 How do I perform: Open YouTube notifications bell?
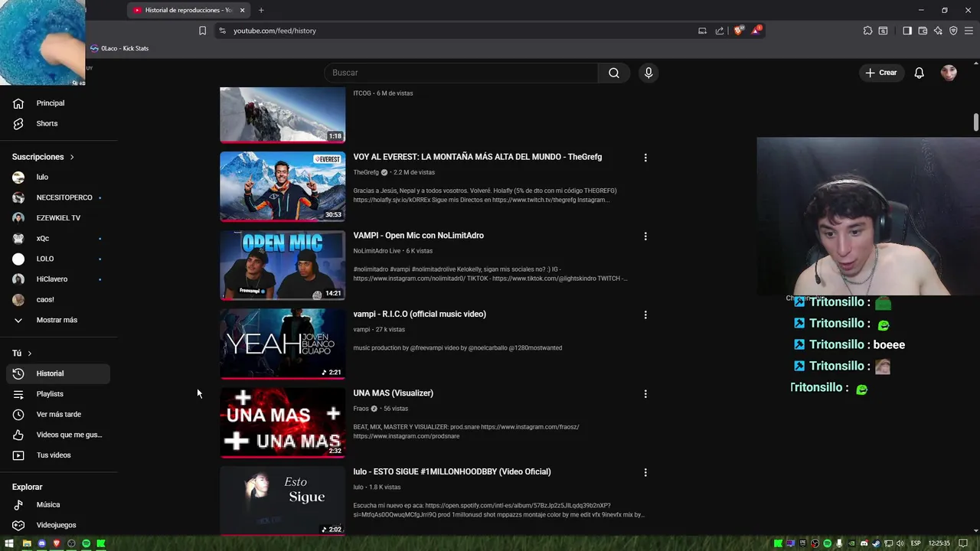coord(919,73)
